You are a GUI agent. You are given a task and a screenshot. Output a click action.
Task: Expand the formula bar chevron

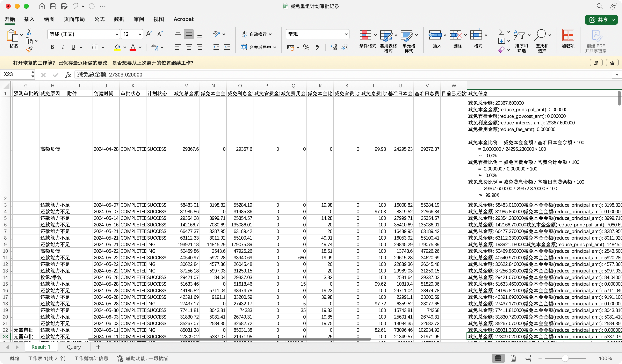(617, 74)
